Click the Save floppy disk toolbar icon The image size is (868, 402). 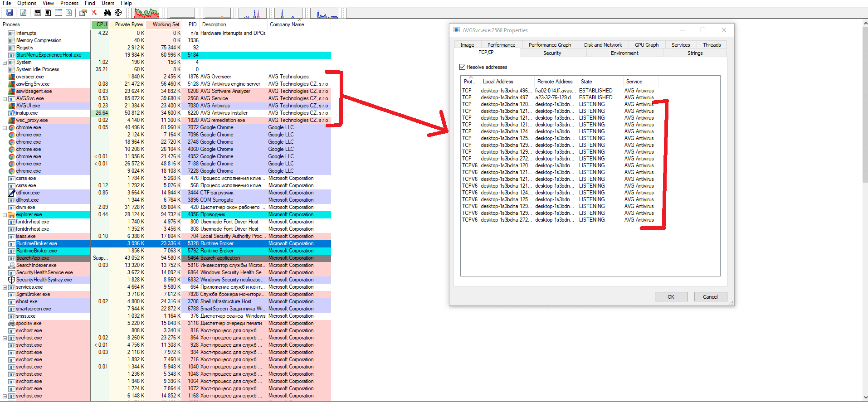tap(10, 13)
